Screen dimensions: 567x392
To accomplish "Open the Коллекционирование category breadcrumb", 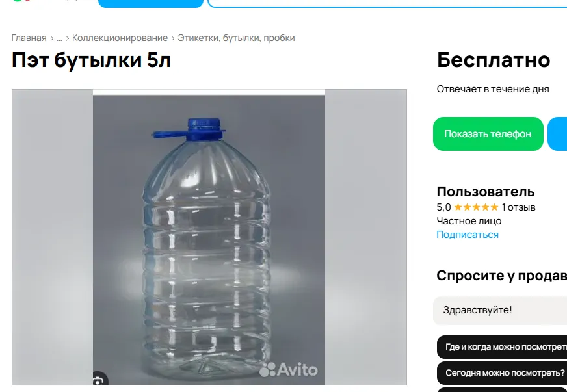I will [120, 38].
